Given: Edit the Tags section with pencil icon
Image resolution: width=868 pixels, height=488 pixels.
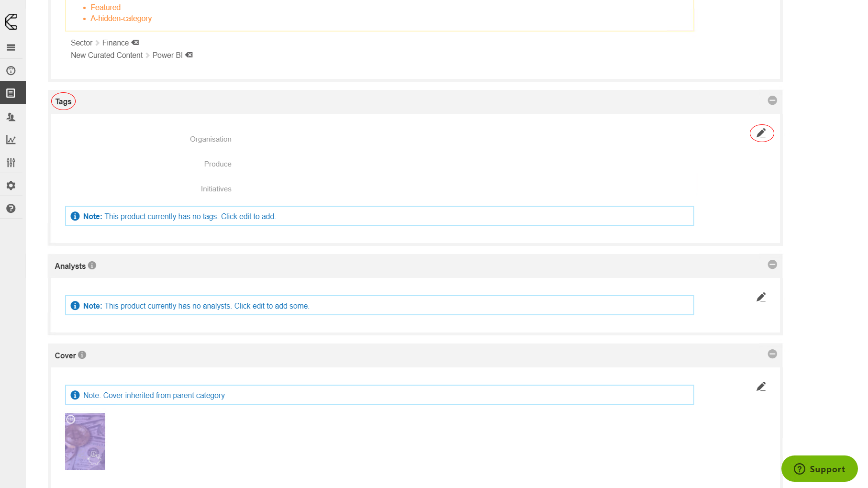Looking at the screenshot, I should tap(761, 133).
